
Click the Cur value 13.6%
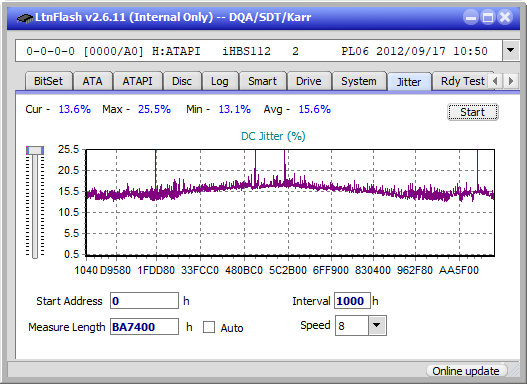pyautogui.click(x=75, y=109)
